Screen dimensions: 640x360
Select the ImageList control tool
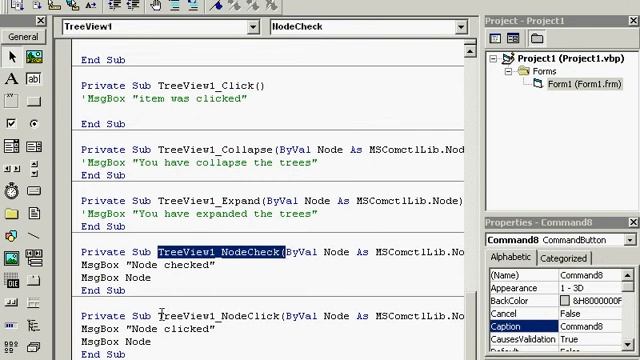point(33,347)
